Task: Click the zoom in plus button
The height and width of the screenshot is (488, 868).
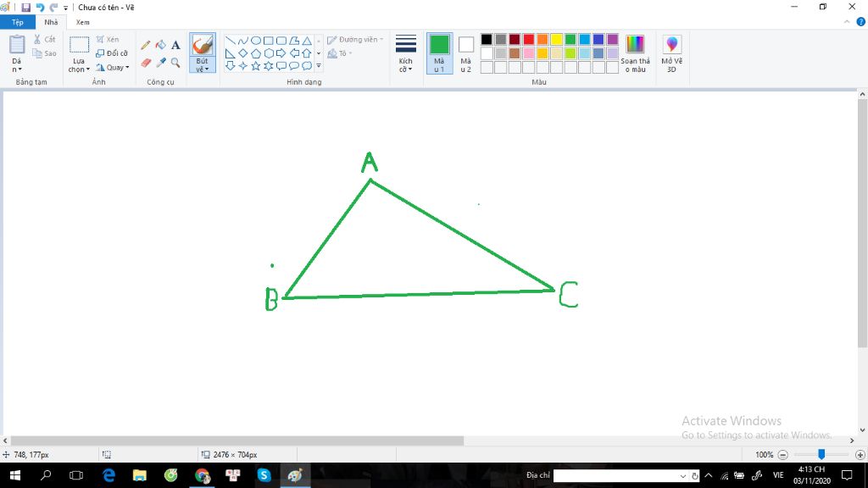Action: (860, 455)
